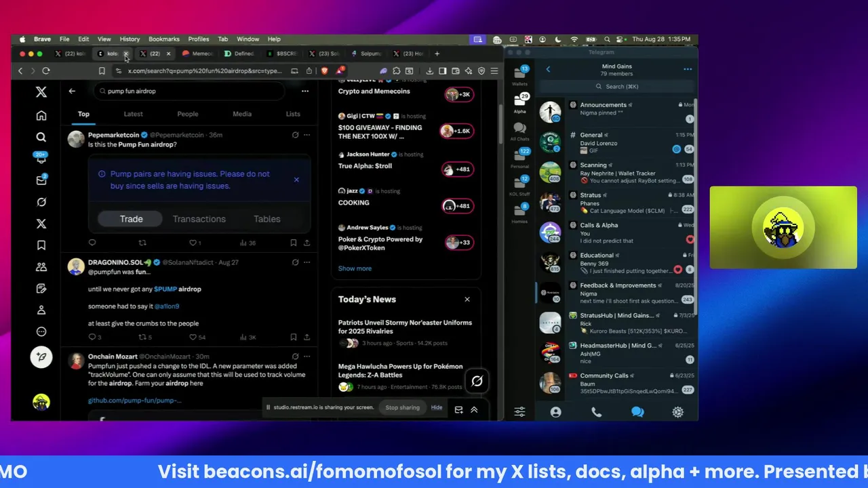Reload the page in Brave toolbar
The width and height of the screenshot is (868, 488).
[x=46, y=70]
